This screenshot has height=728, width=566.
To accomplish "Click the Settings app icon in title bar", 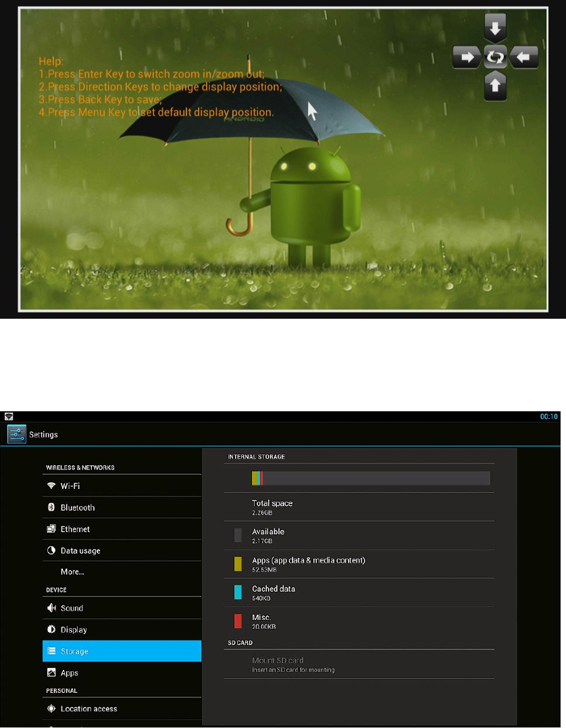I will [17, 434].
